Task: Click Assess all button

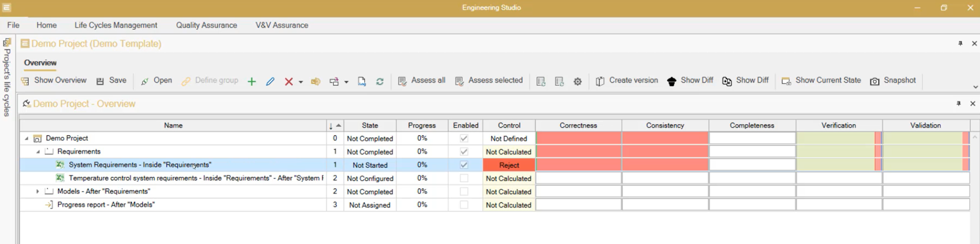Action: pos(422,81)
